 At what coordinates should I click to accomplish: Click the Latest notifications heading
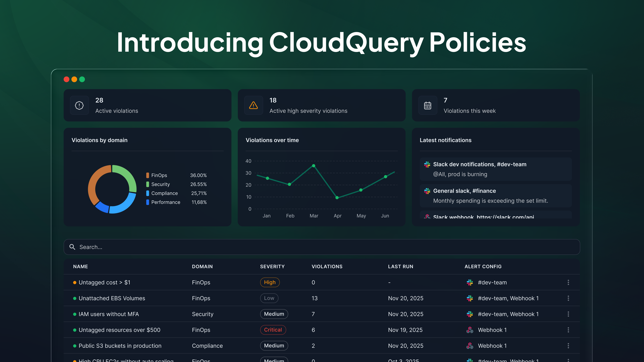tap(445, 140)
